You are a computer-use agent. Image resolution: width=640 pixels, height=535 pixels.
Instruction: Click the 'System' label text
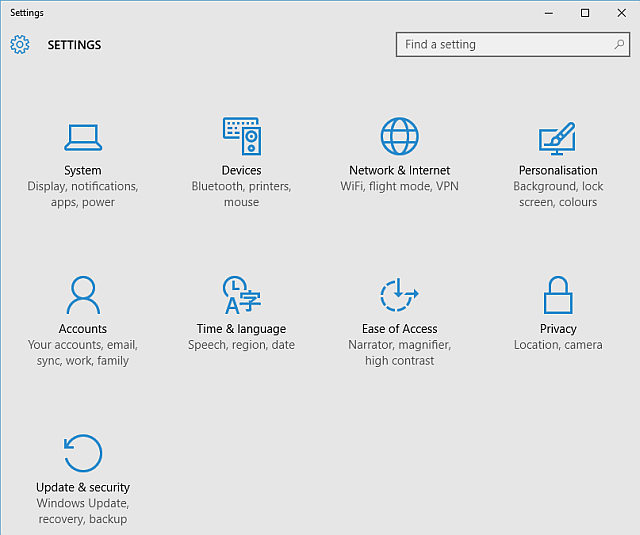pyautogui.click(x=83, y=171)
